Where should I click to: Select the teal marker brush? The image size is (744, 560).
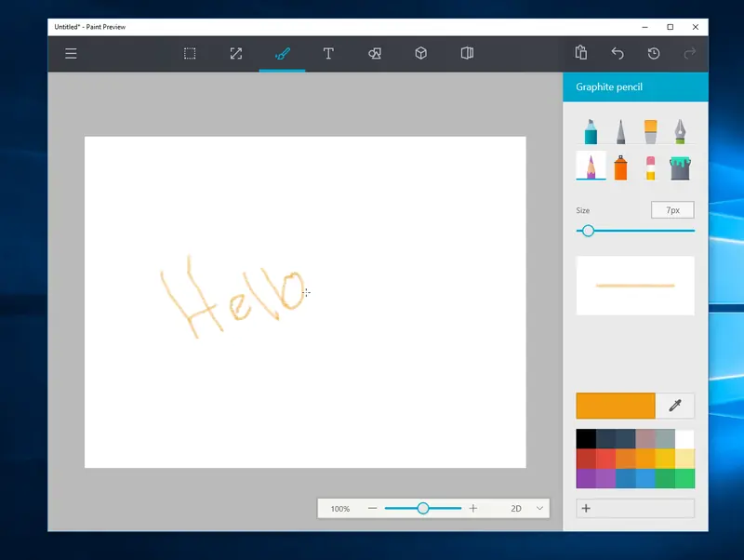click(590, 130)
